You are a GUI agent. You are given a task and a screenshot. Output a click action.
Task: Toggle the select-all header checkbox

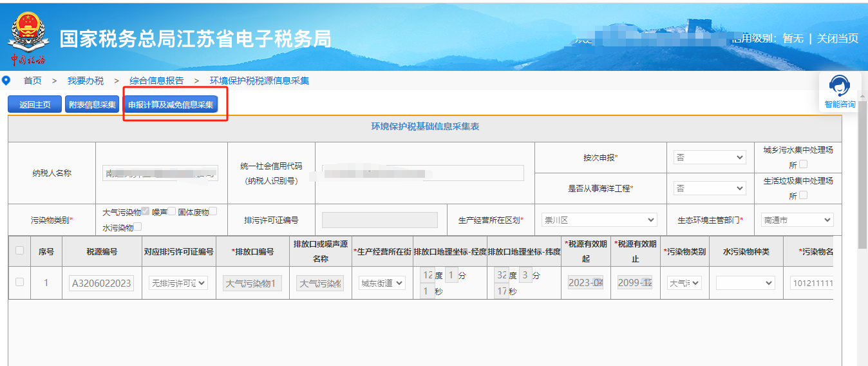point(19,251)
